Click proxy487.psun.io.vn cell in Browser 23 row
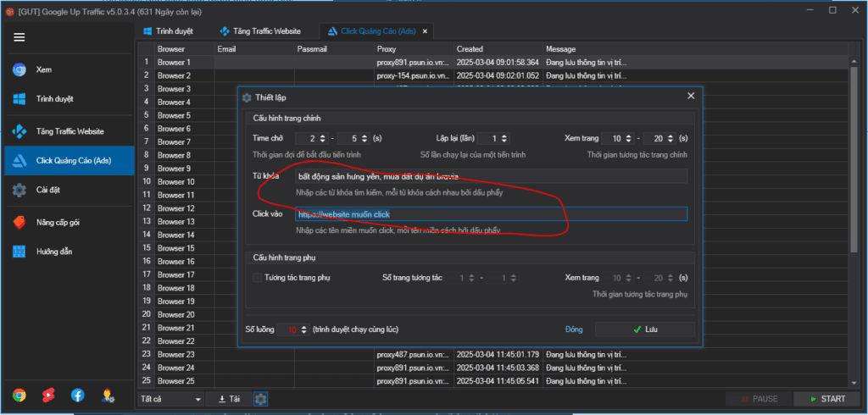 (x=414, y=354)
